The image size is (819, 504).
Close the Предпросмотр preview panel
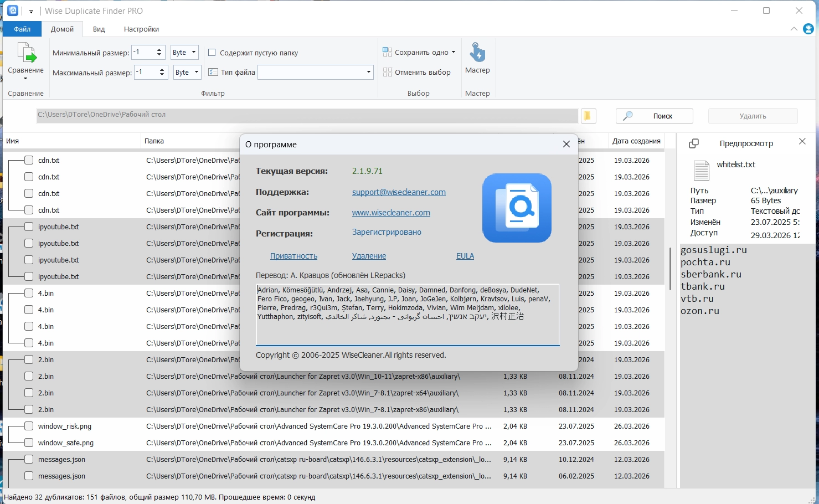[802, 142]
